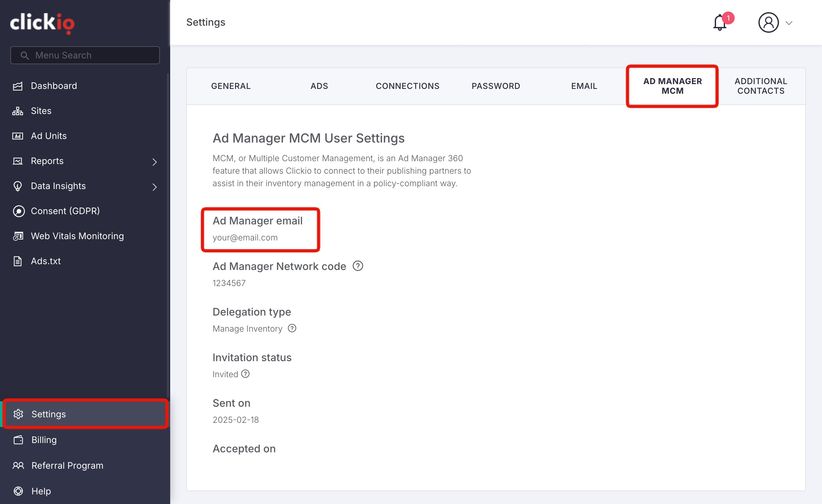Click the Manage Inventory help question mark
The height and width of the screenshot is (504, 822).
pyautogui.click(x=292, y=328)
